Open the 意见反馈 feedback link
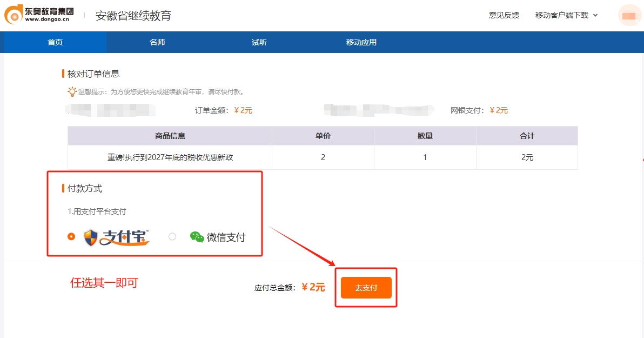 point(503,16)
